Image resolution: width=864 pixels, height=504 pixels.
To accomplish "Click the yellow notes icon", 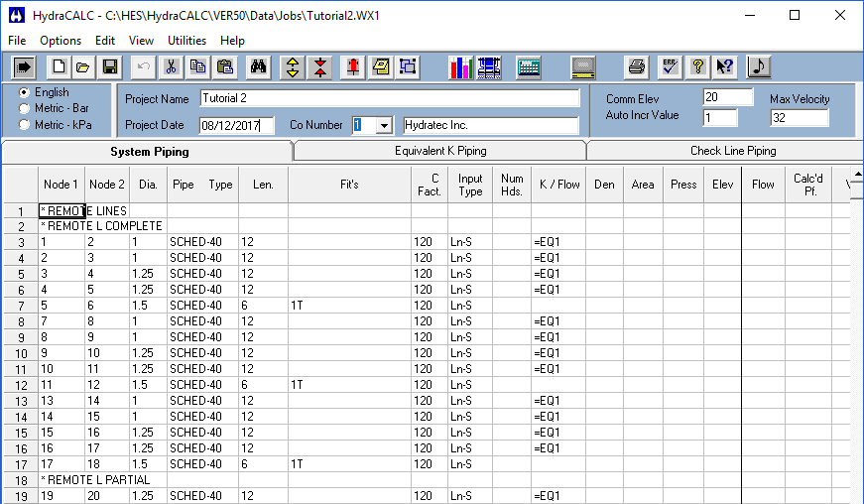I will click(x=381, y=67).
